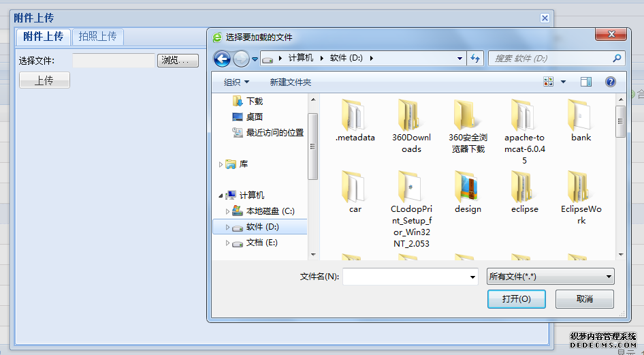Expand the 本地磁盘 (C:) node arrow
This screenshot has height=355, width=644.
point(227,211)
